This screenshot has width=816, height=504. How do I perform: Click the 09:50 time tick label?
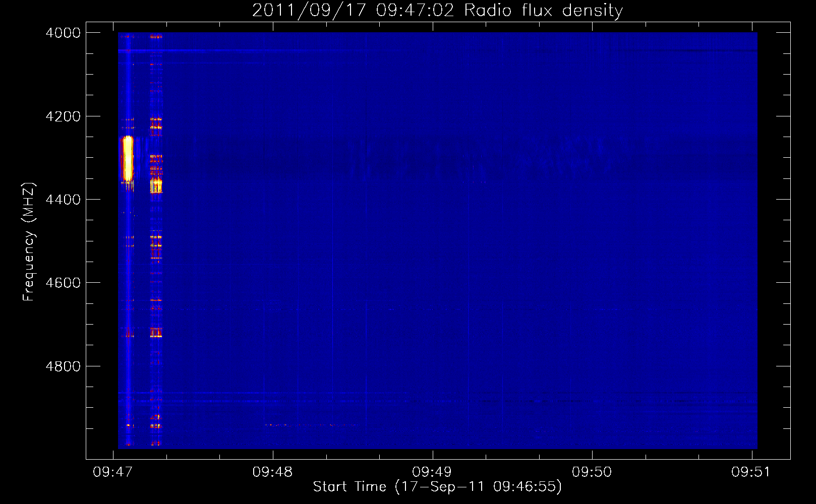[592, 472]
